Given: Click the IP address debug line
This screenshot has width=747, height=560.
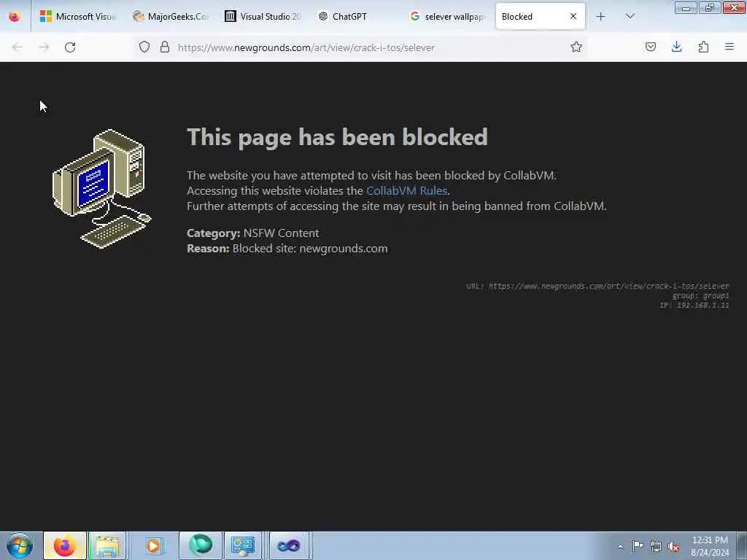Looking at the screenshot, I should (x=694, y=306).
